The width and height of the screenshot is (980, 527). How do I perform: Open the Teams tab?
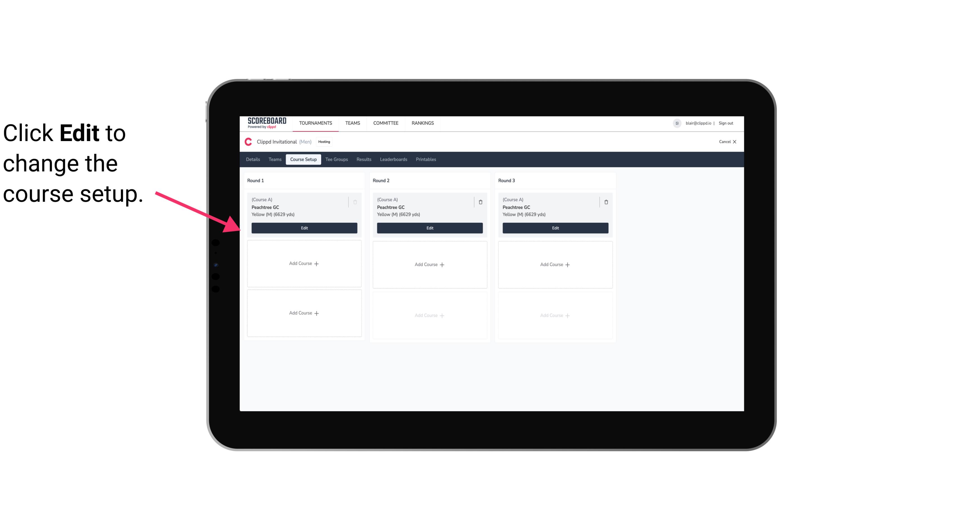[x=274, y=159]
